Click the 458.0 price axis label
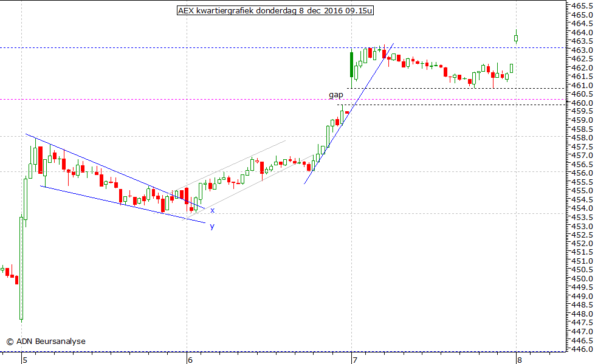This screenshot has width=595, height=364. (x=582, y=138)
